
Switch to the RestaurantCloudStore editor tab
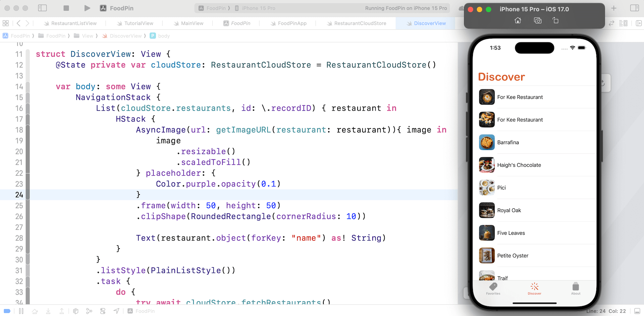(360, 23)
